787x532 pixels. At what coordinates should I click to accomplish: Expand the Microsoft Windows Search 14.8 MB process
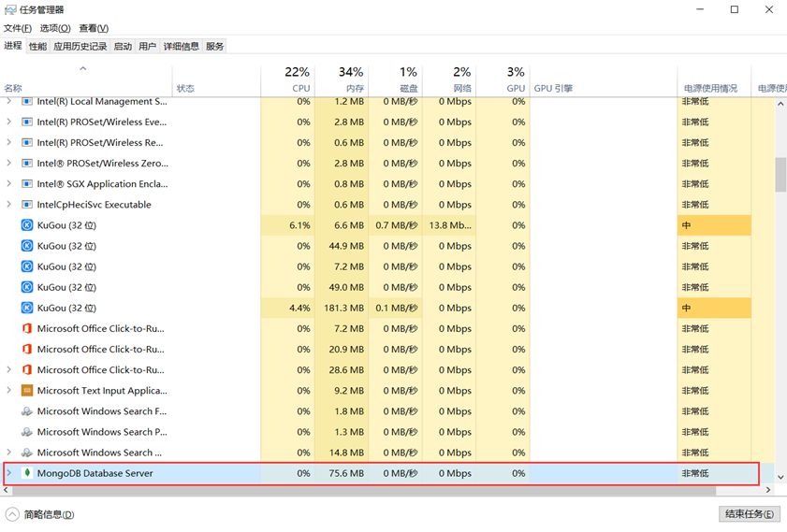(8, 453)
